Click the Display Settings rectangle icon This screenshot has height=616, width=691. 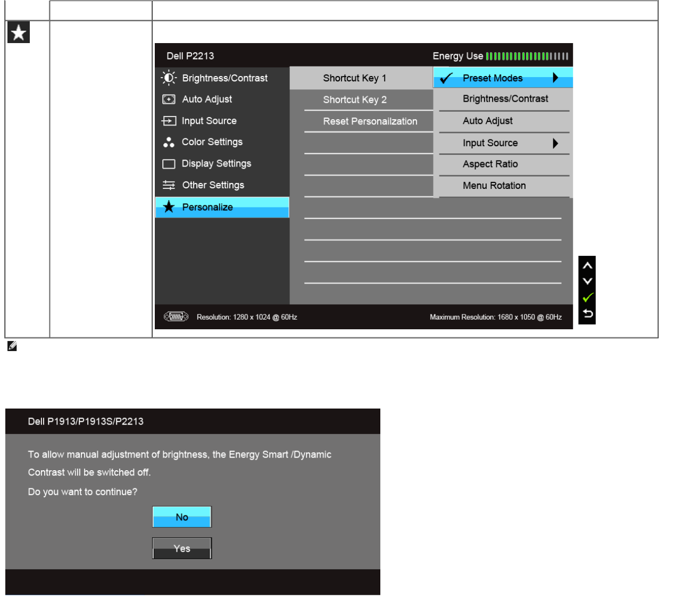[169, 164]
